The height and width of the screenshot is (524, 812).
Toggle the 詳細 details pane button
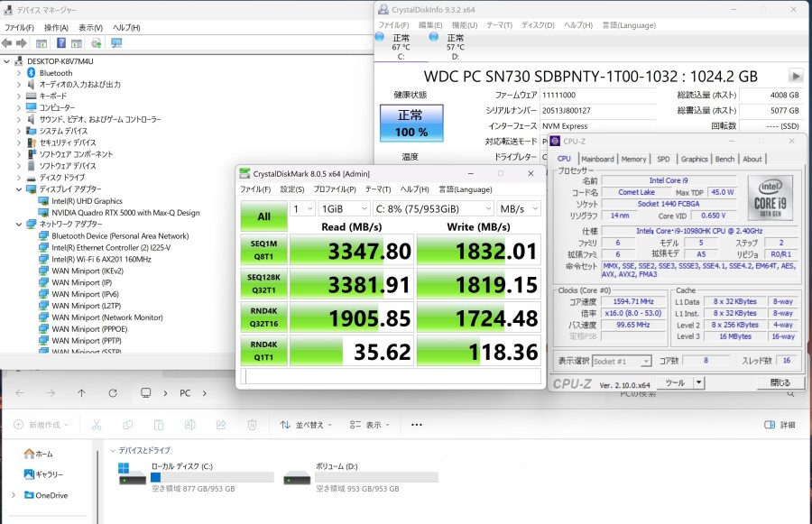780,425
